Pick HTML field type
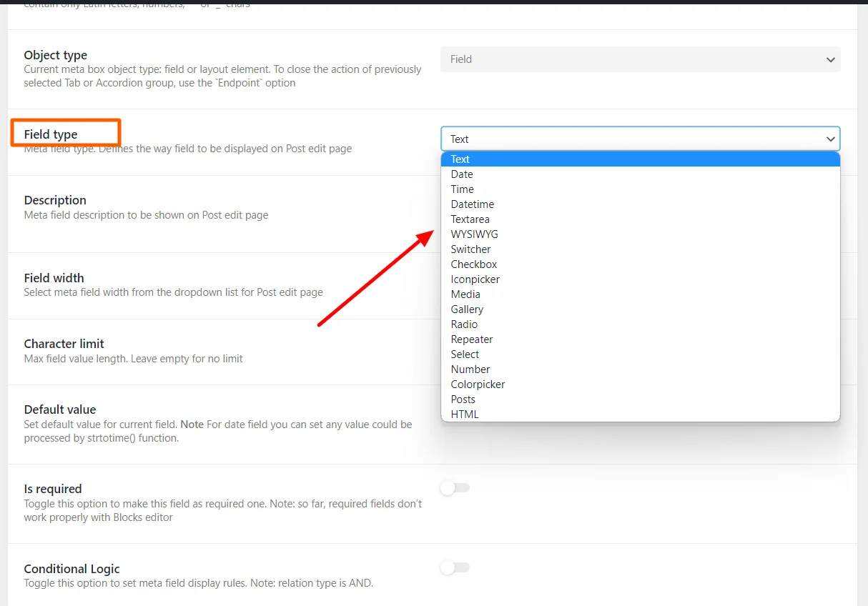 (640, 414)
